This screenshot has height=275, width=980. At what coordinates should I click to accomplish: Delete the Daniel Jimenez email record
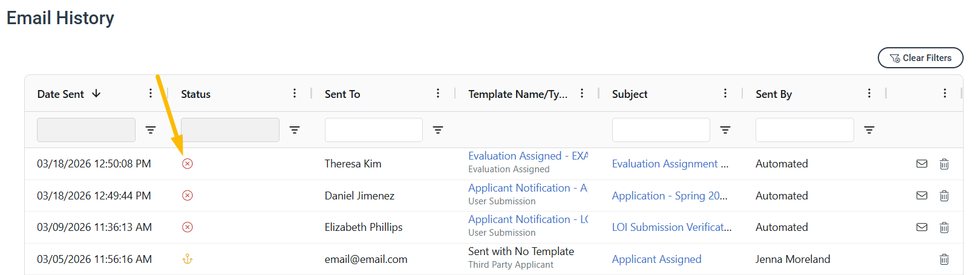(944, 195)
